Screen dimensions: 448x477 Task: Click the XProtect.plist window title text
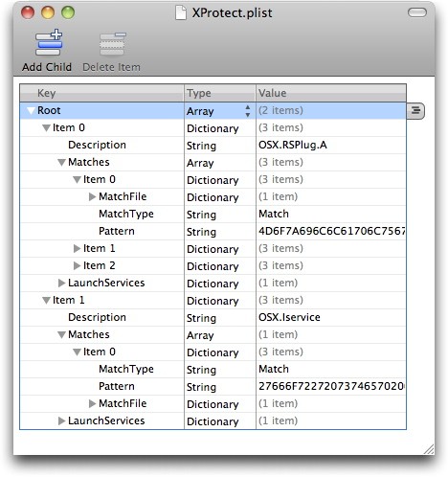tap(232, 13)
